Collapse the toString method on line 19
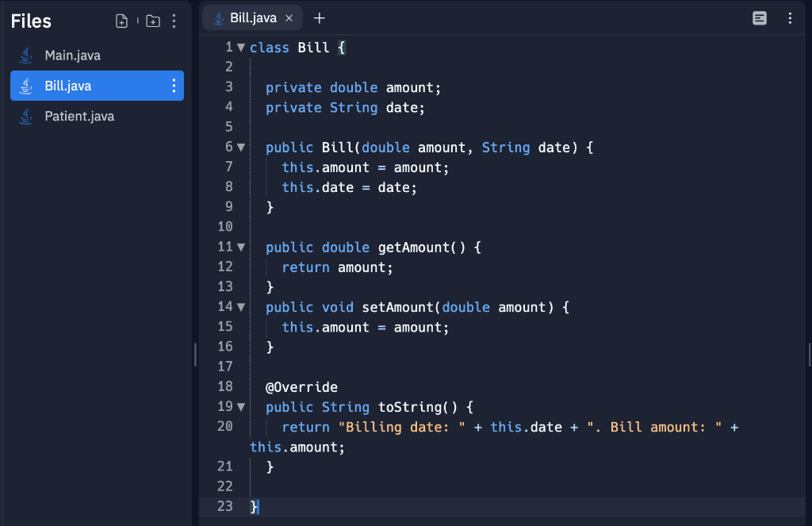The height and width of the screenshot is (526, 812). click(x=240, y=406)
